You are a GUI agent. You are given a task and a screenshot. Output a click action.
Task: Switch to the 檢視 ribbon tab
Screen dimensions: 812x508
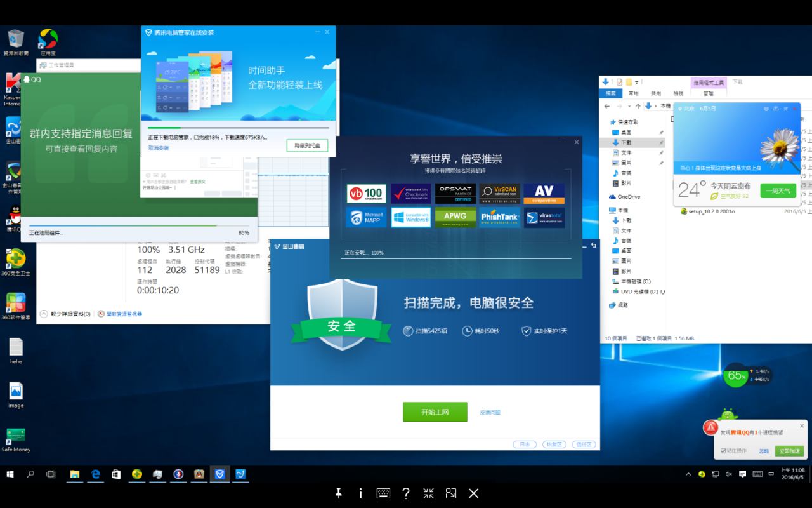678,93
